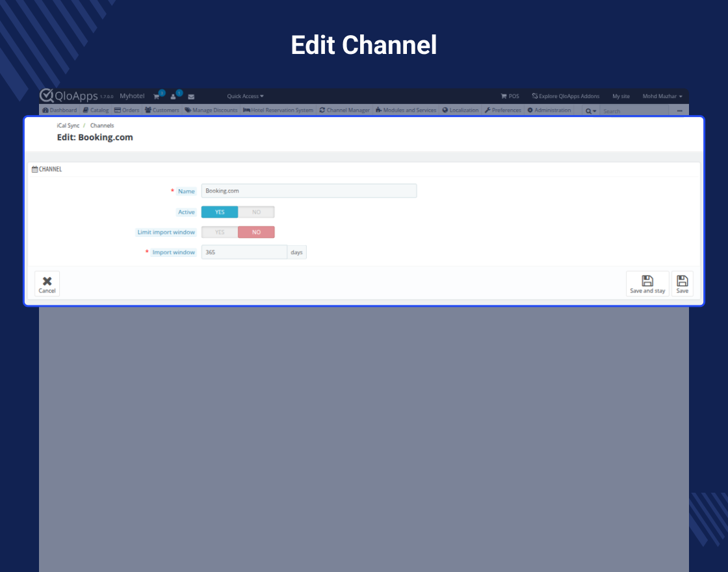Open the customer notifications icon
This screenshot has height=572, width=728.
173,97
